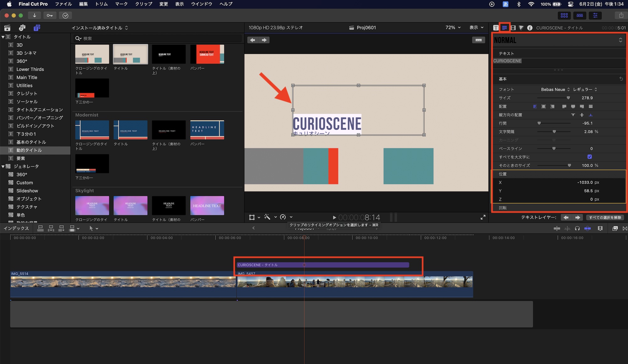The width and height of the screenshot is (628, 364).
Task: Toggle timeline snapping icon
Action: coord(587,228)
